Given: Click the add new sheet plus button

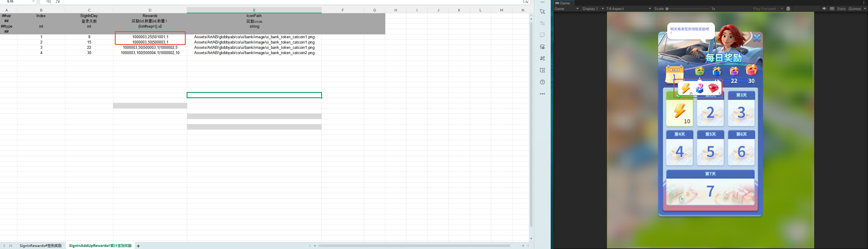Looking at the screenshot, I should 138,246.
